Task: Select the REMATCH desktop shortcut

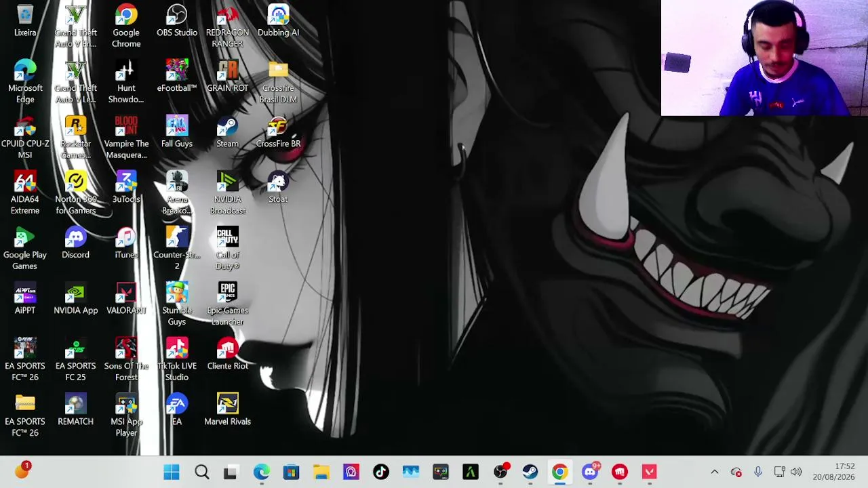Action: click(x=75, y=410)
